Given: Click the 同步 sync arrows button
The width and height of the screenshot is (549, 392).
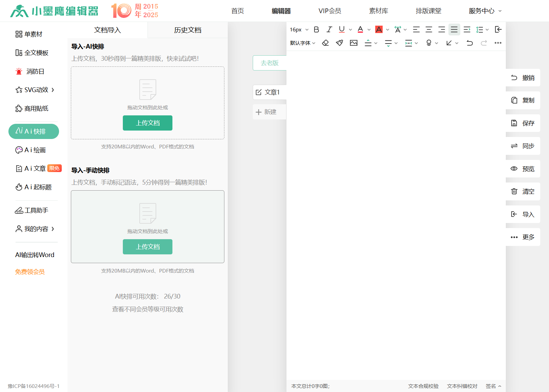Looking at the screenshot, I should [x=523, y=146].
